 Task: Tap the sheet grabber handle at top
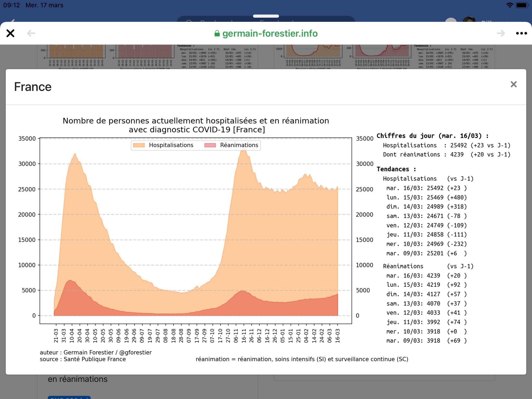tap(266, 16)
